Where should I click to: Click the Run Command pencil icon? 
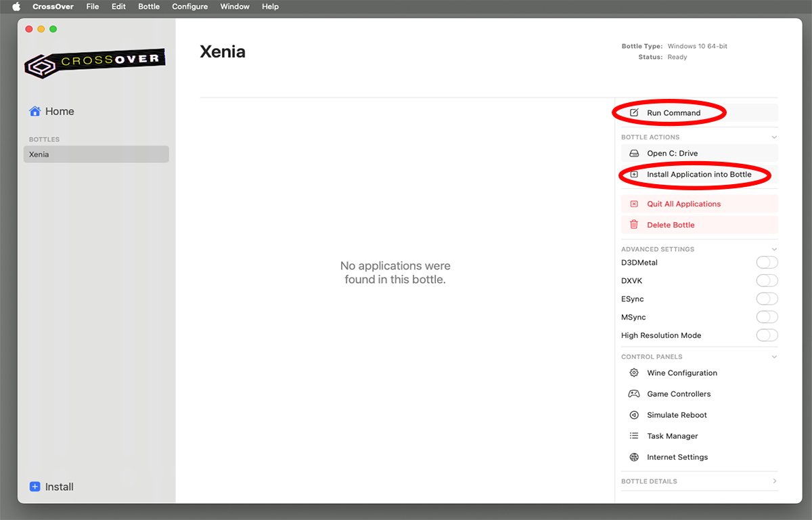[x=634, y=112]
